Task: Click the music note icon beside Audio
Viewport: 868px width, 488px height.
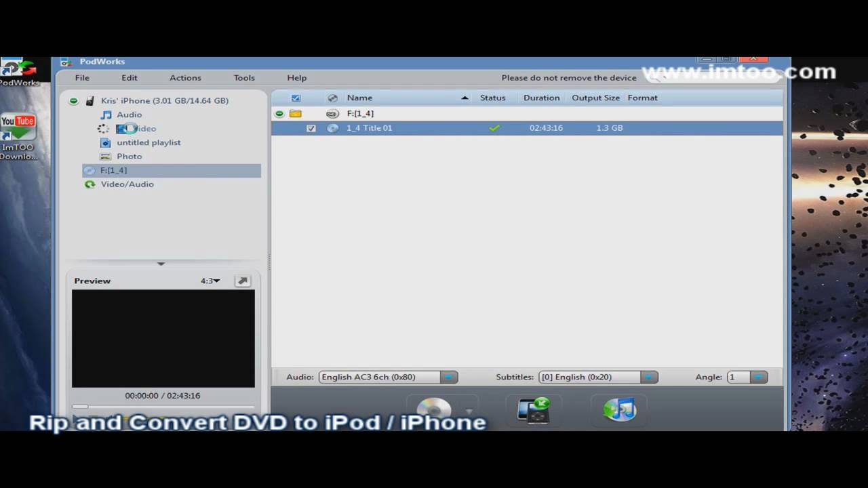Action: (x=106, y=115)
